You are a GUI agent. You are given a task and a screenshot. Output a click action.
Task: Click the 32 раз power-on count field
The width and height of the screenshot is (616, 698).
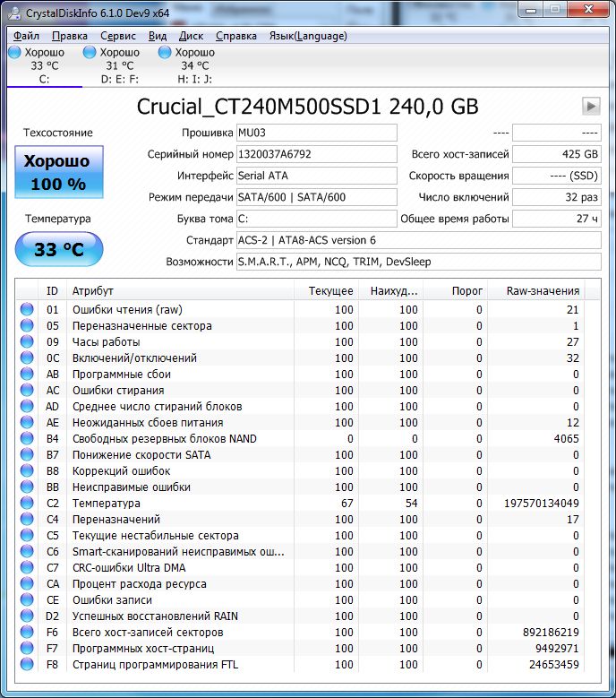coord(557,197)
